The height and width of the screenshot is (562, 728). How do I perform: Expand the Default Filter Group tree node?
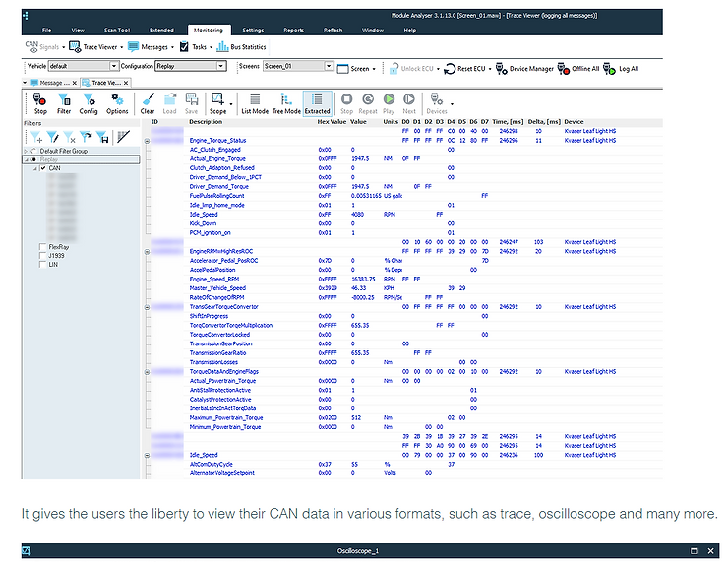pyautogui.click(x=26, y=151)
